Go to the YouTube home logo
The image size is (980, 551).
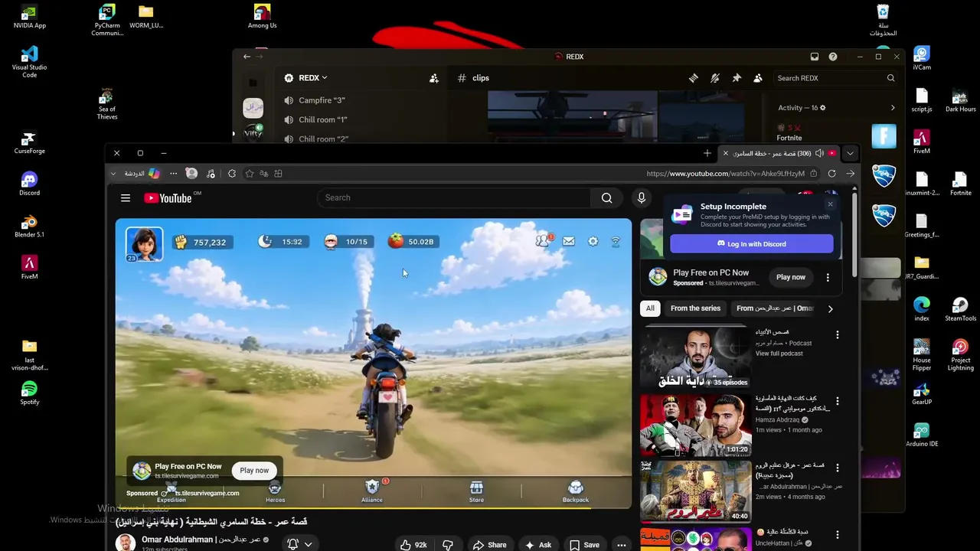(x=168, y=198)
